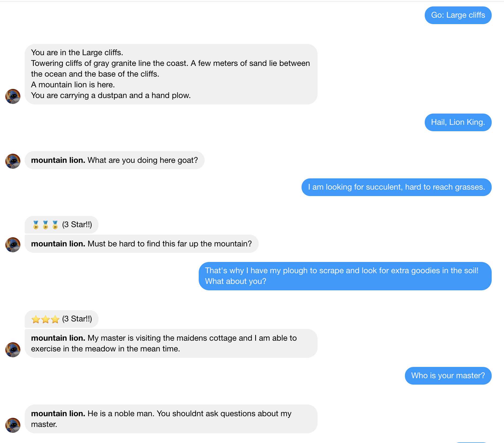The image size is (504, 443).
Task: Click the "What are you doing here goat?" reply
Action: [x=115, y=160]
